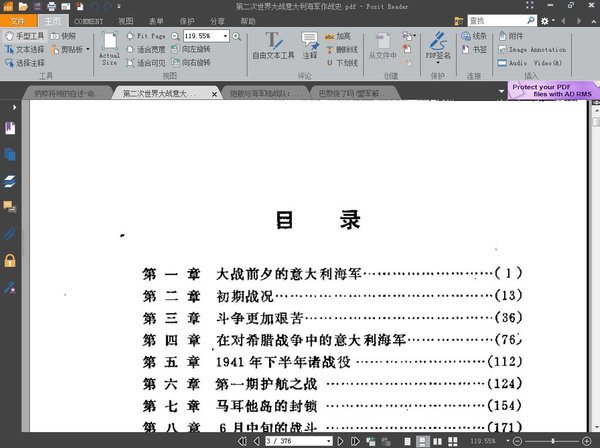600x448 pixels.
Task: Go to the first page in status bar
Action: tap(242, 441)
